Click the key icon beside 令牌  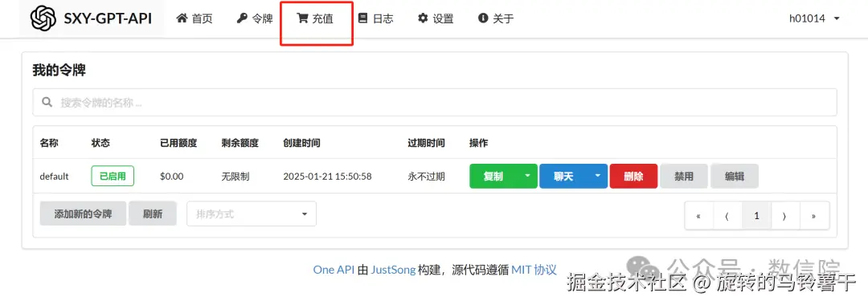click(241, 18)
